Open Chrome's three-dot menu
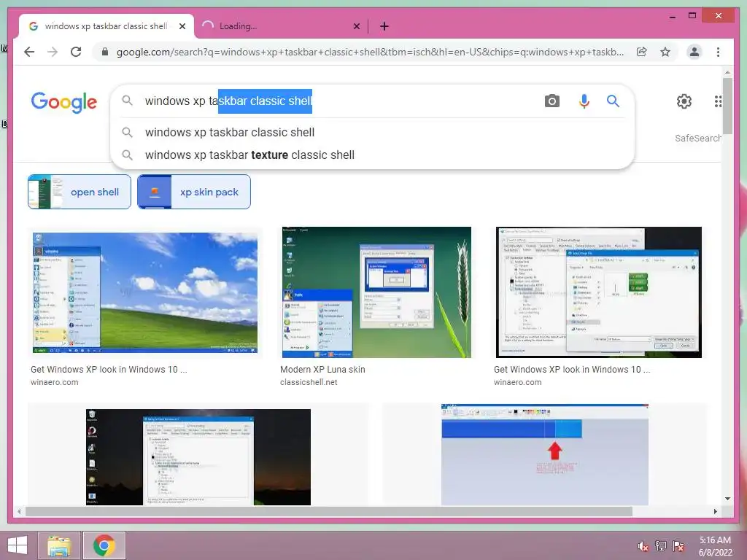 coord(718,52)
